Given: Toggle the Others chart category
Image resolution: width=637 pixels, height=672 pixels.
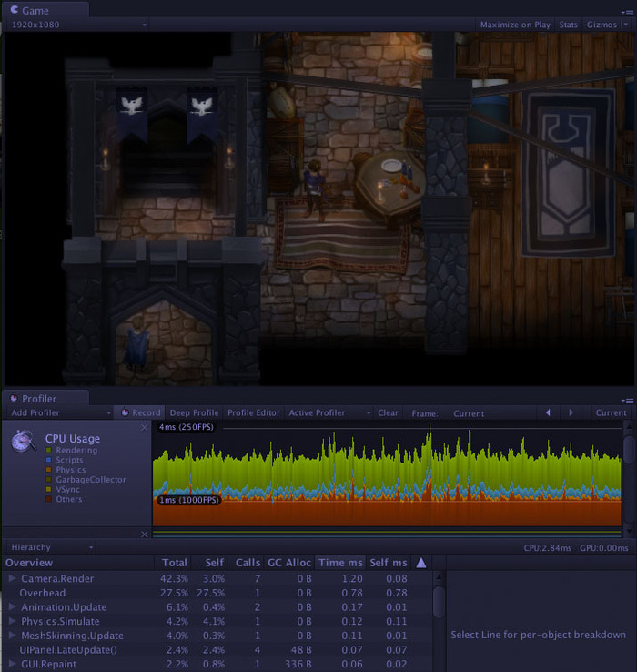Looking at the screenshot, I should (64, 499).
